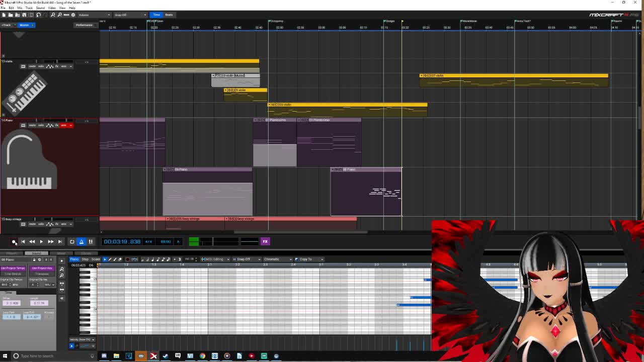Click the Record button in transport
This screenshot has width=644, height=362.
tap(14, 242)
